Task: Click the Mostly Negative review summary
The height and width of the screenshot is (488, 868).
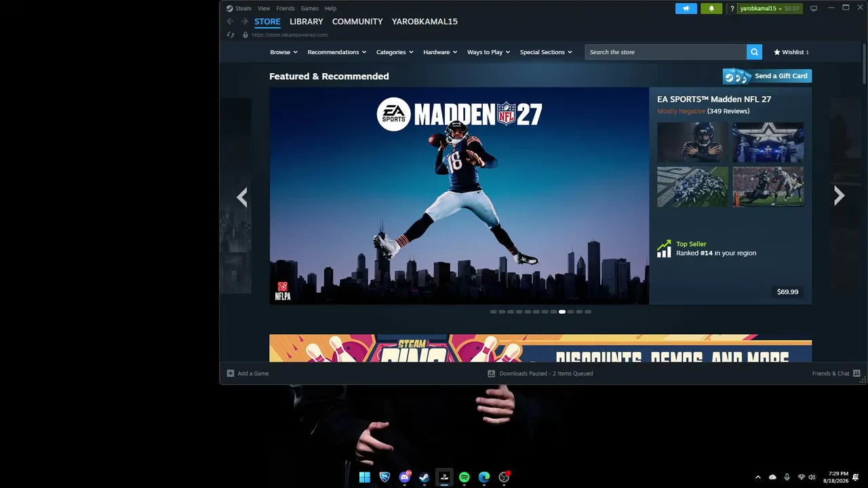Action: pos(681,111)
